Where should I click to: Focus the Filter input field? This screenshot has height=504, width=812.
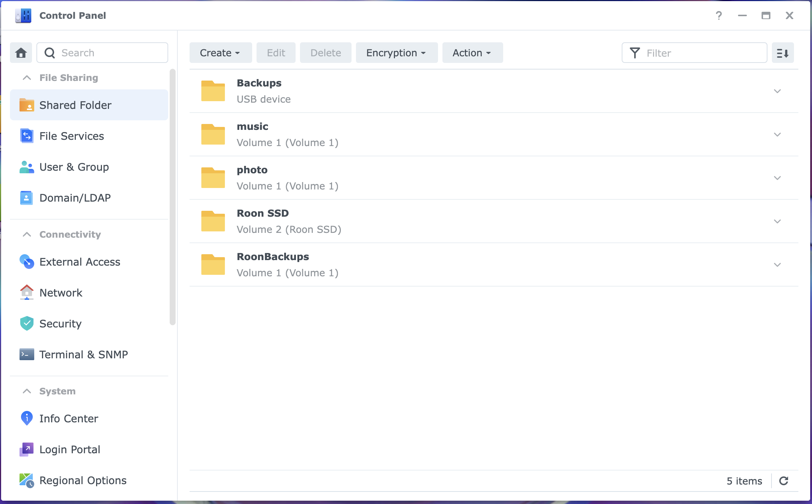694,53
